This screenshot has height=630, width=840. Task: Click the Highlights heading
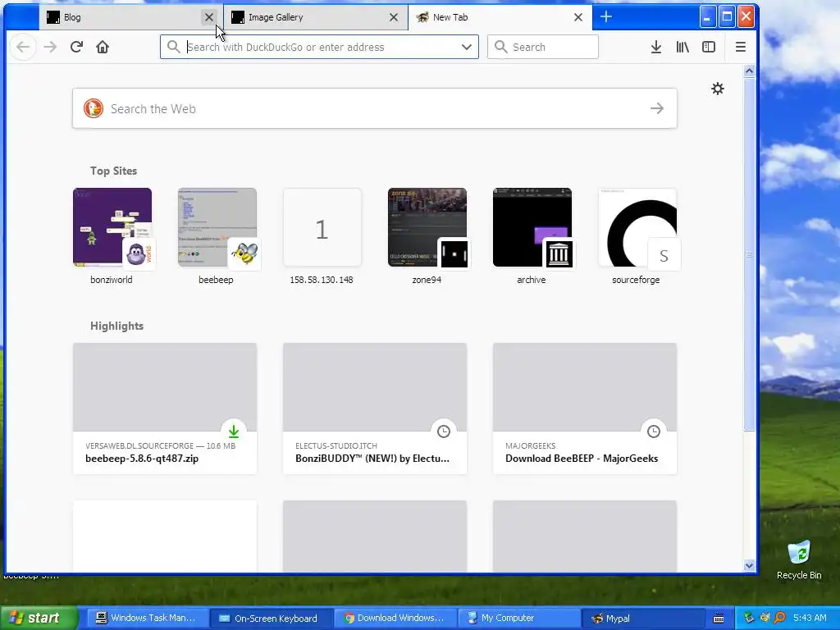point(116,326)
